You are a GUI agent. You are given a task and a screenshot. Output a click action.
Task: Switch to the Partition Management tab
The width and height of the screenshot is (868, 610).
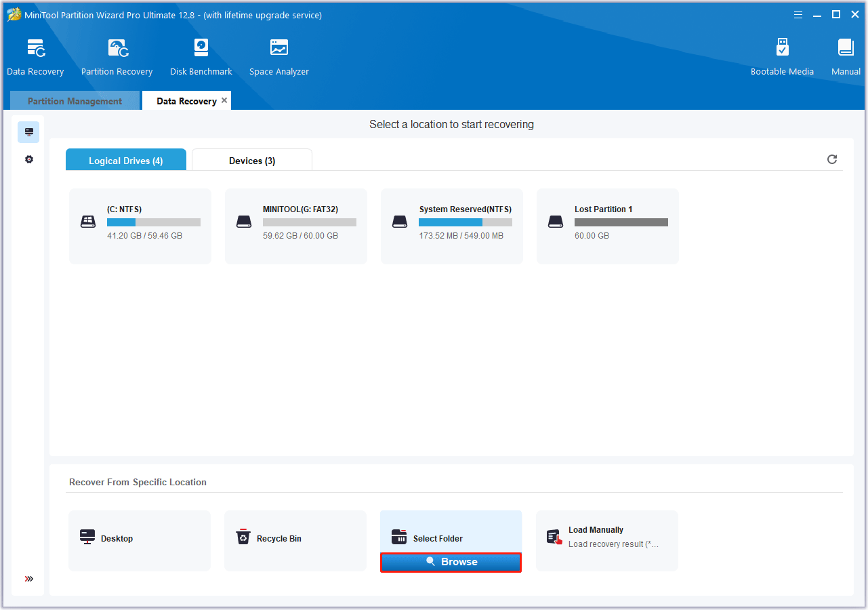click(x=75, y=101)
